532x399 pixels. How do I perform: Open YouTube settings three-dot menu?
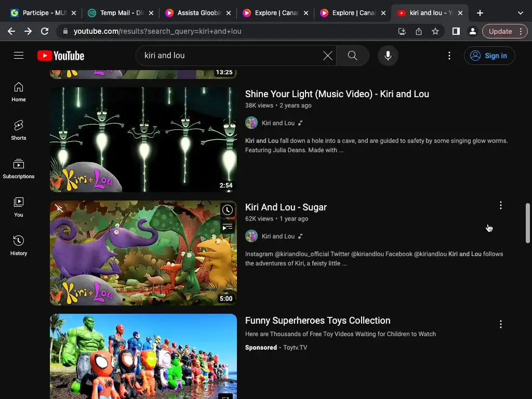click(449, 56)
